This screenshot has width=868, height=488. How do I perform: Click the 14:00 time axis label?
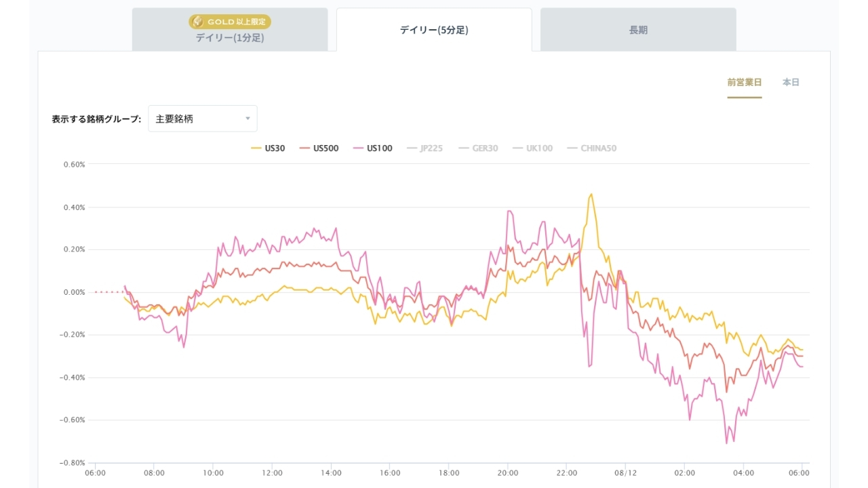click(331, 473)
